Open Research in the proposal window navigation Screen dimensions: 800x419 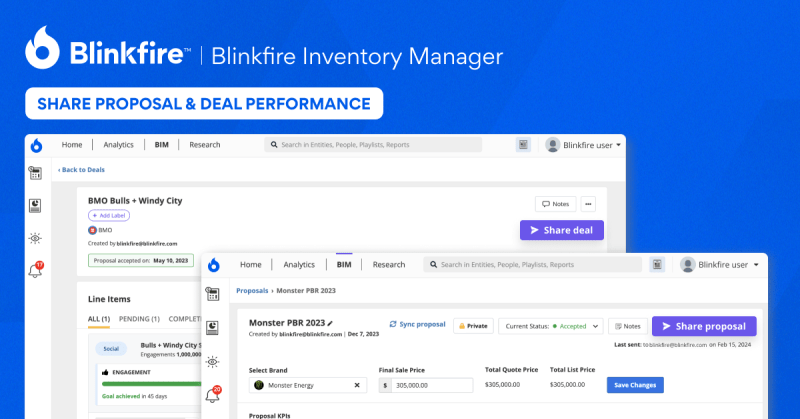[x=389, y=265]
